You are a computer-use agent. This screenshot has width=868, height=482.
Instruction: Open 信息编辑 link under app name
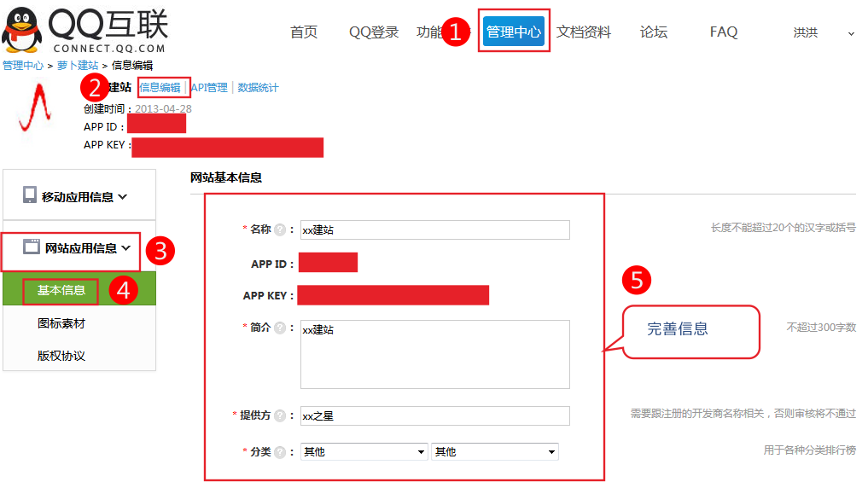(160, 87)
